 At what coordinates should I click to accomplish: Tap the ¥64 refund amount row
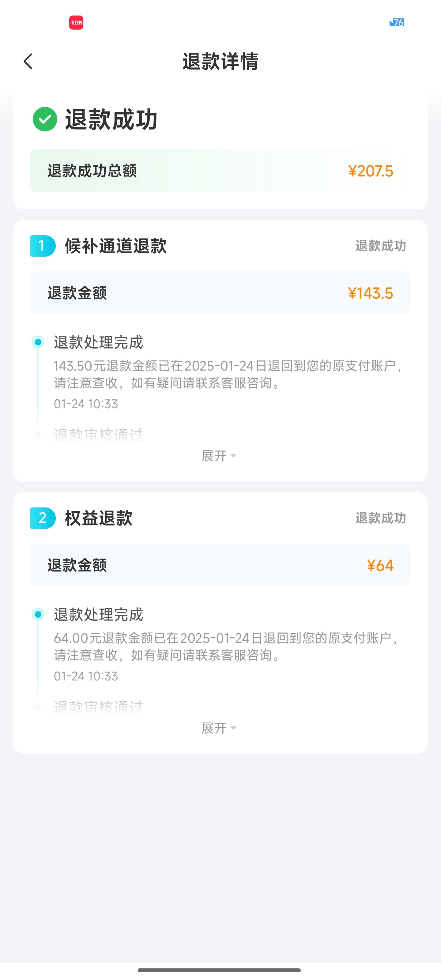pyautogui.click(x=220, y=565)
